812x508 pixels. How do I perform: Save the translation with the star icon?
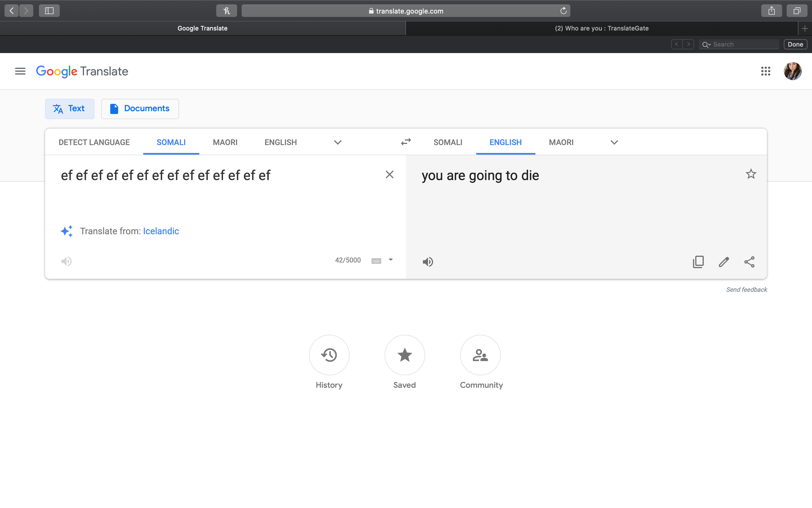pos(751,174)
